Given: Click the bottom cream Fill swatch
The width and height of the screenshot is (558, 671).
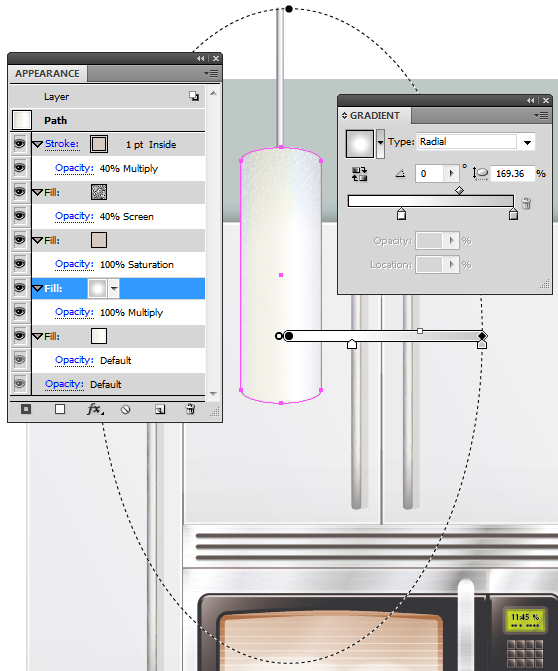Looking at the screenshot, I should pos(99,336).
